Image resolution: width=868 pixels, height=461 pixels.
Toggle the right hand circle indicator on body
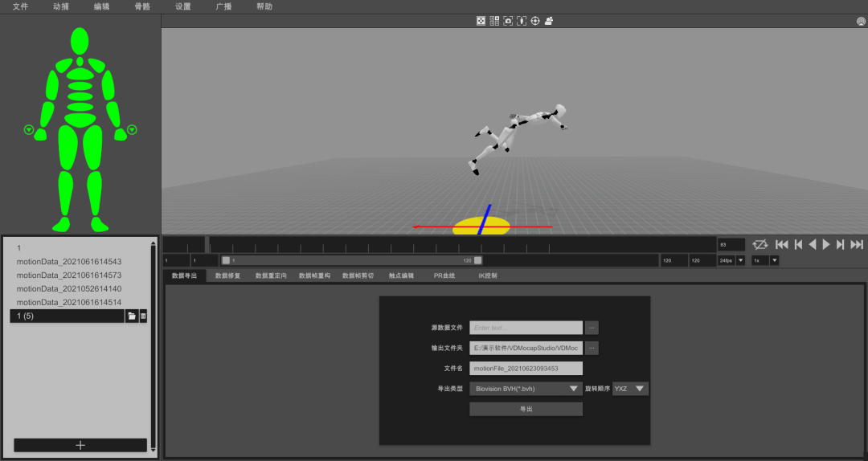click(132, 130)
